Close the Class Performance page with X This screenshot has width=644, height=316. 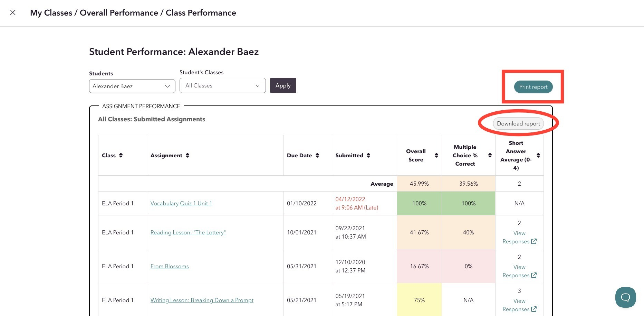tap(13, 13)
